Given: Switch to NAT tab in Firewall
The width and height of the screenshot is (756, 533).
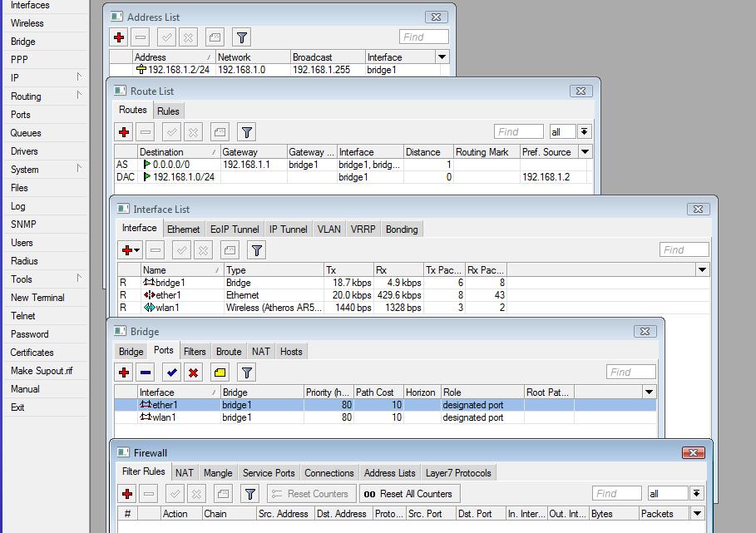Looking at the screenshot, I should point(184,473).
